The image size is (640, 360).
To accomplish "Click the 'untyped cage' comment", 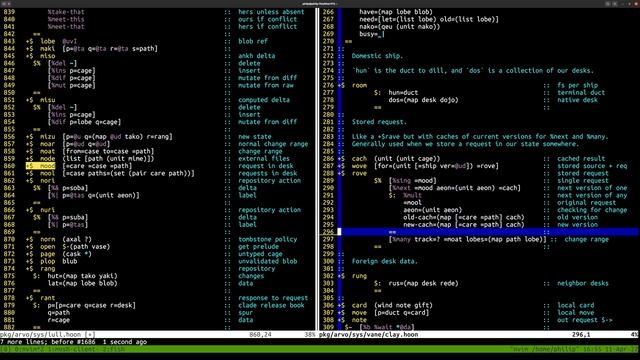I will click(x=260, y=254).
